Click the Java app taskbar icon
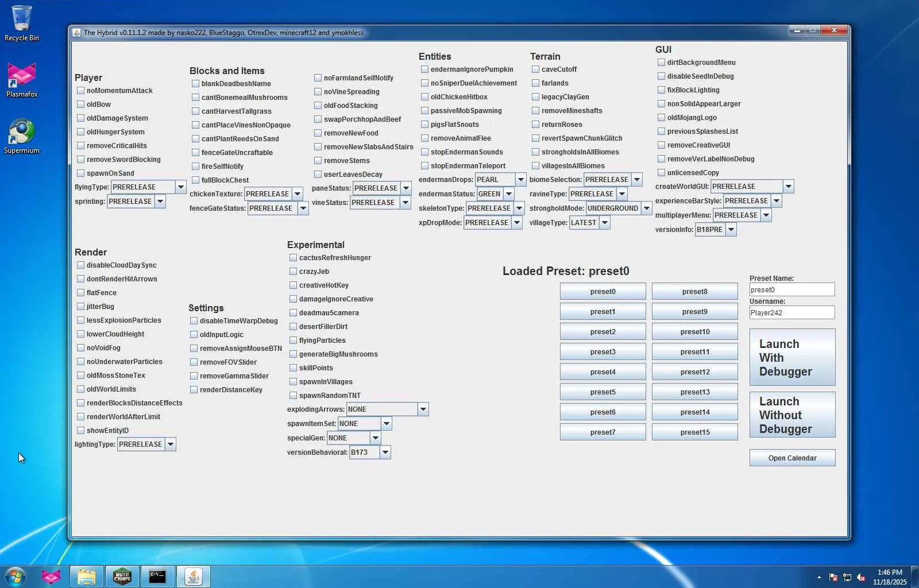Screen dimensions: 919x588 click(x=194, y=577)
